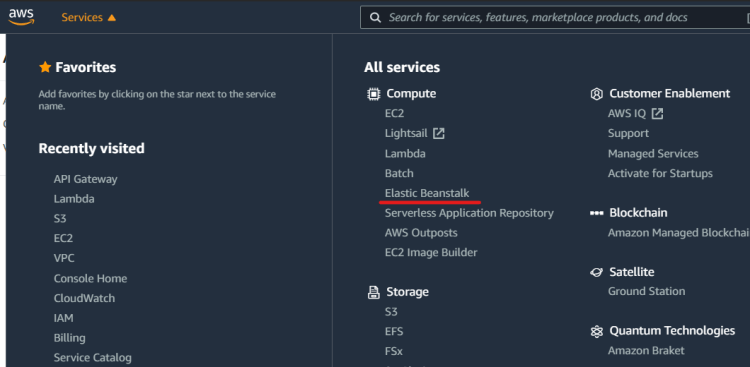Open CloudWatch from Recently visited
Image resolution: width=750 pixels, height=367 pixels.
click(x=84, y=298)
